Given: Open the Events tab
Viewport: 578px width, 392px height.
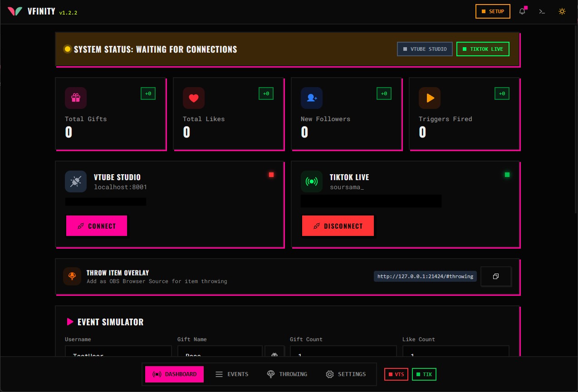Looking at the screenshot, I should click(x=232, y=374).
